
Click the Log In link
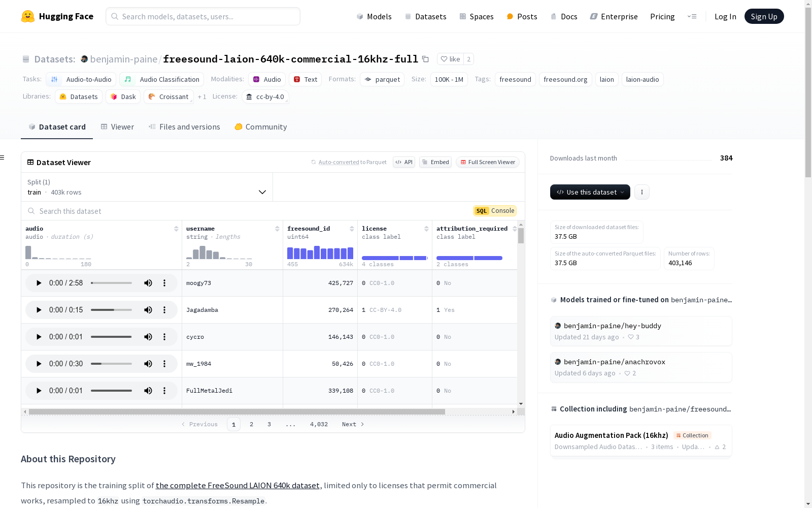[725, 16]
